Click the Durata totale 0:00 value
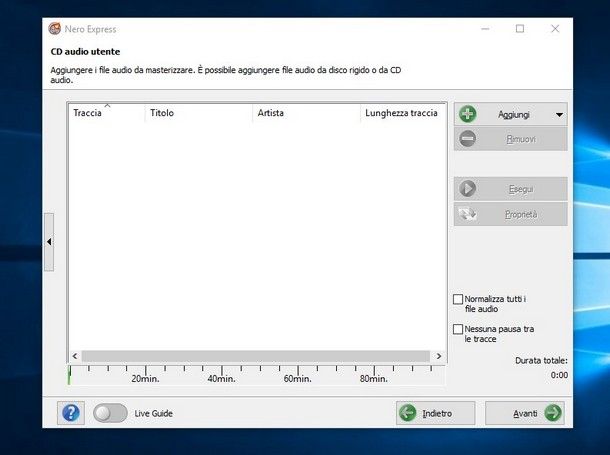 pos(559,375)
